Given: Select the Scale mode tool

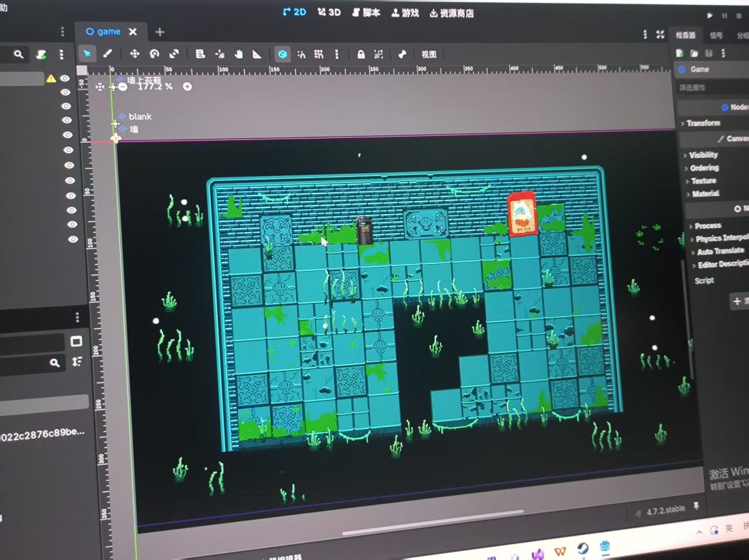Looking at the screenshot, I should click(174, 54).
